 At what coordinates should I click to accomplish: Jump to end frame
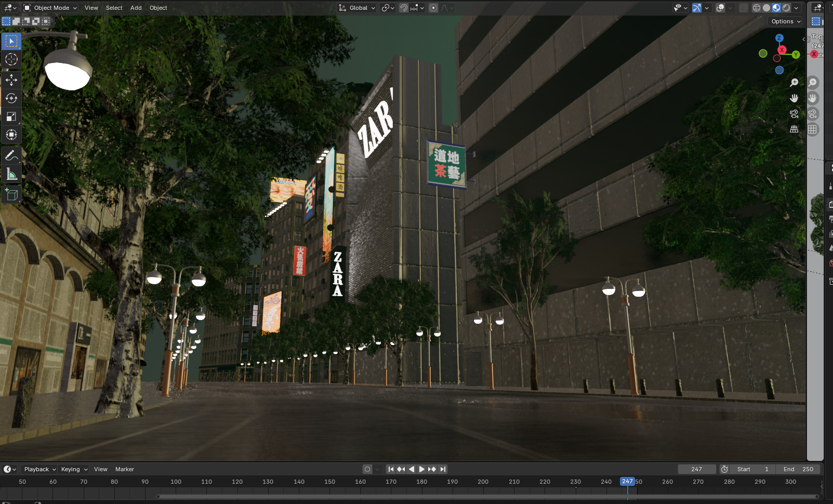(x=443, y=469)
